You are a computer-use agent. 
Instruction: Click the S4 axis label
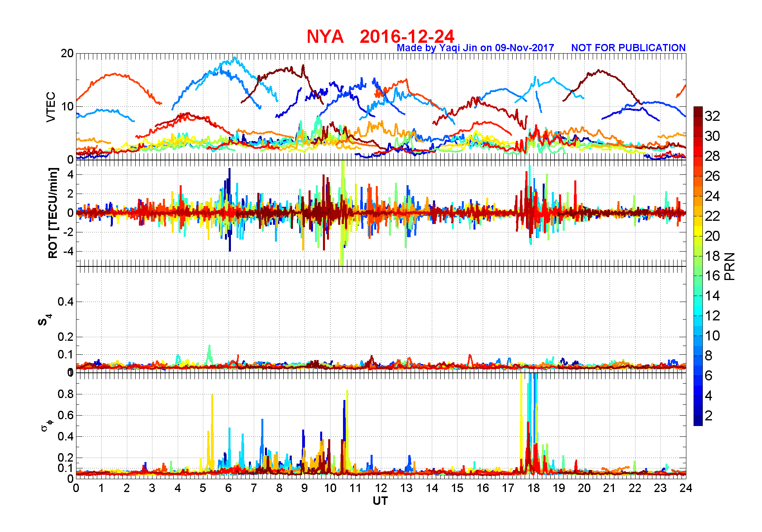[x=45, y=320]
